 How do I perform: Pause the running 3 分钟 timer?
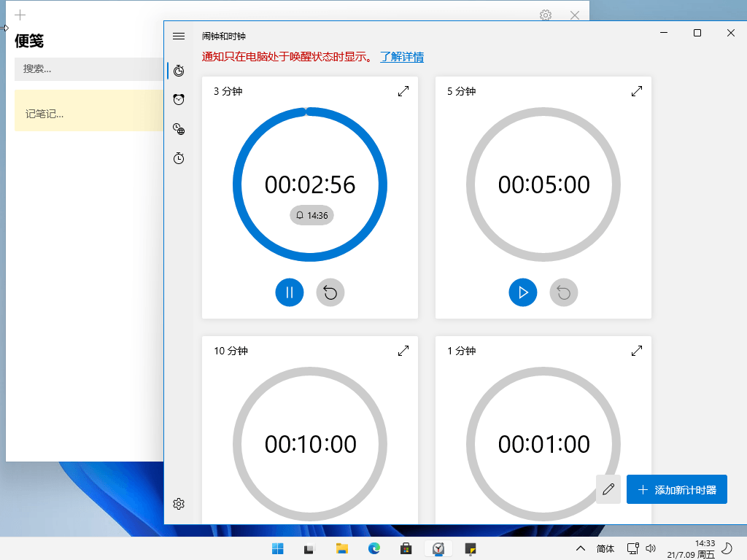pyautogui.click(x=290, y=292)
